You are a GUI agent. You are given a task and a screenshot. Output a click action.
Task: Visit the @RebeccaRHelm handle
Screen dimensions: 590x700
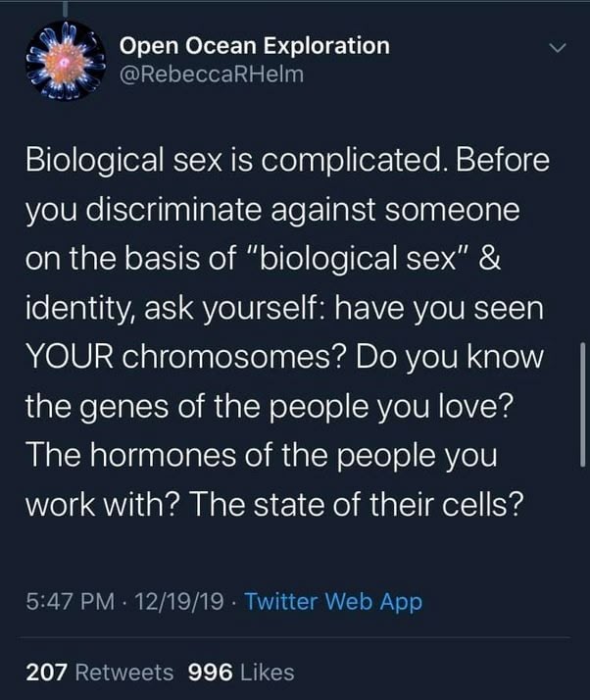211,75
